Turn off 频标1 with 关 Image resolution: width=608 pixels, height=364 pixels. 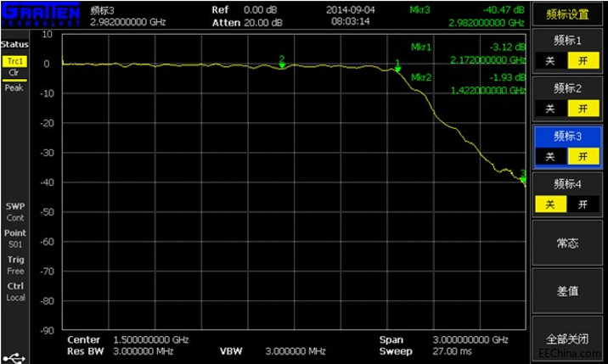(550, 61)
